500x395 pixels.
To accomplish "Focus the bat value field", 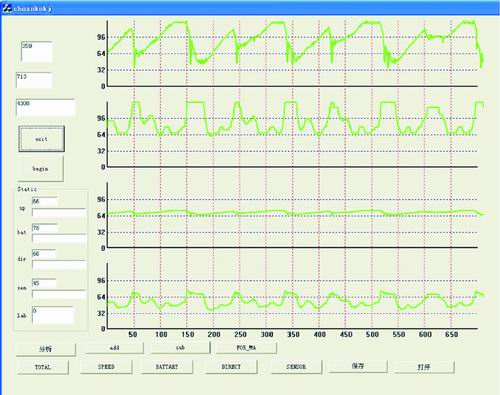I will pyautogui.click(x=45, y=228).
